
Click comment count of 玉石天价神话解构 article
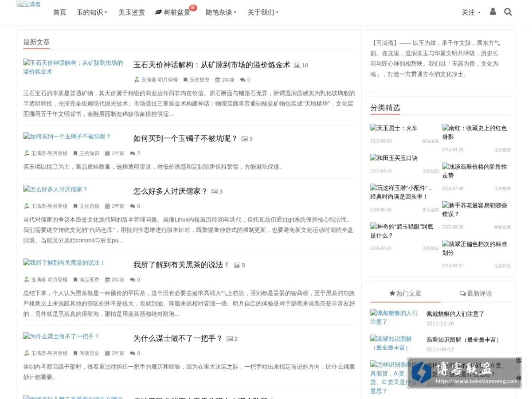click(x=245, y=80)
